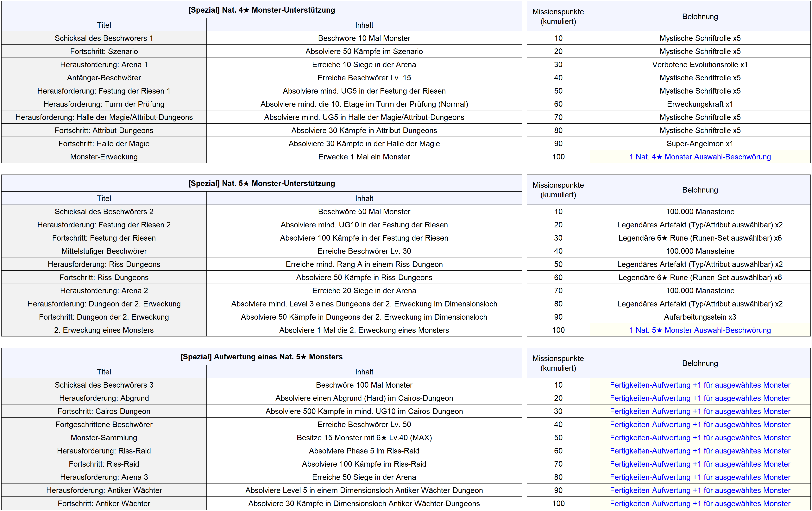Click the '1 Nat. 4★ Monster Auswahl-Beschwörung' link
Screen dimensions: 812x511
tap(700, 157)
